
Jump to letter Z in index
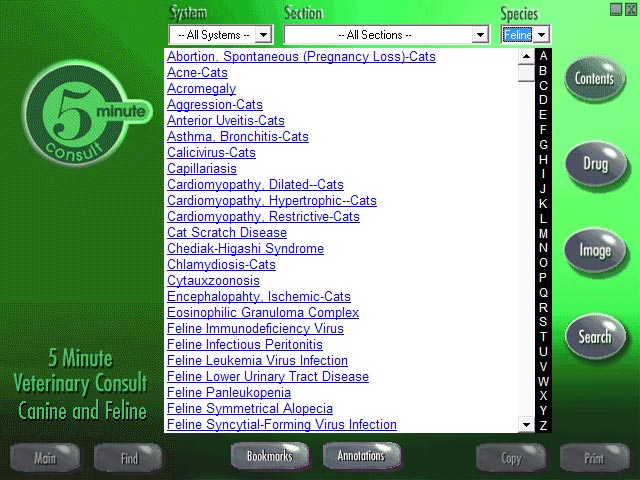[x=543, y=425]
